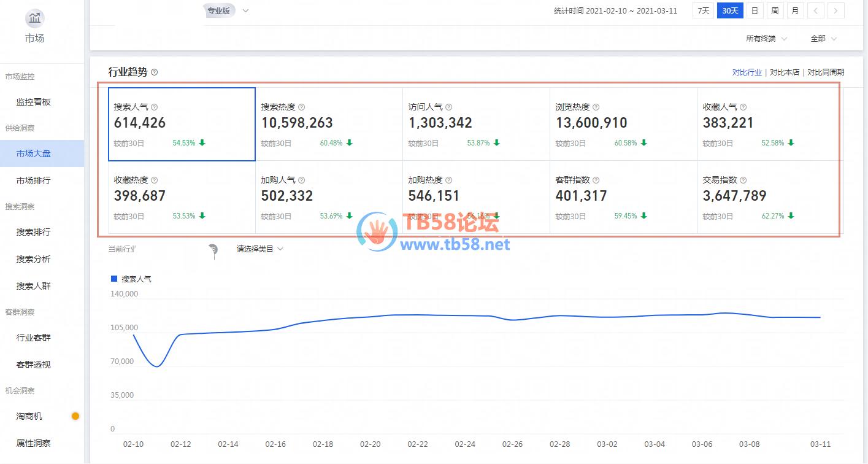Expand the 请选择类目 category dropdown

pyautogui.click(x=260, y=249)
